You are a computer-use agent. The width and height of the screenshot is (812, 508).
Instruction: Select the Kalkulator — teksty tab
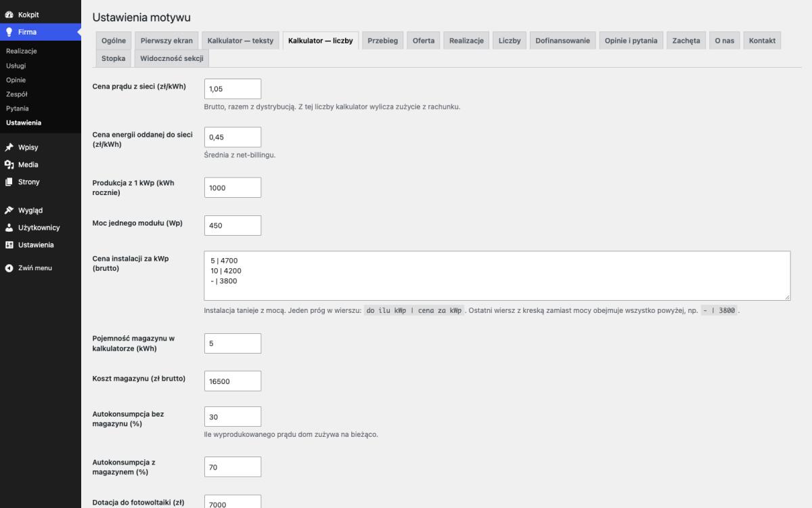pos(241,41)
